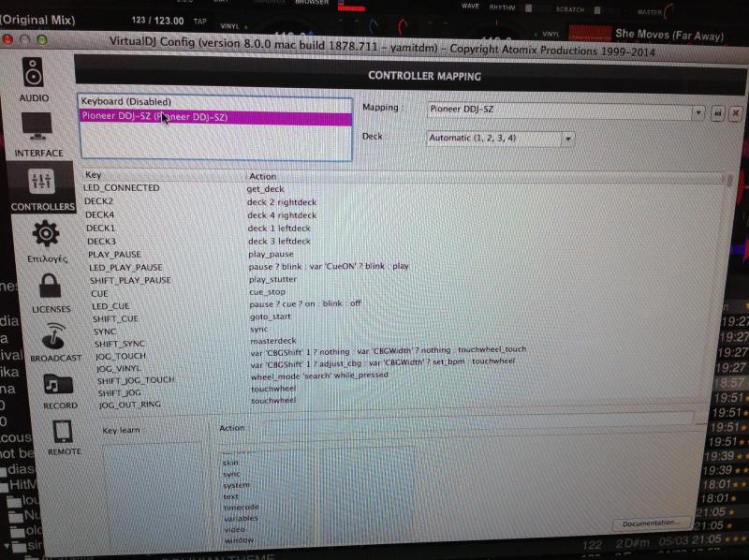Select the Controllers mixer icon

41,181
